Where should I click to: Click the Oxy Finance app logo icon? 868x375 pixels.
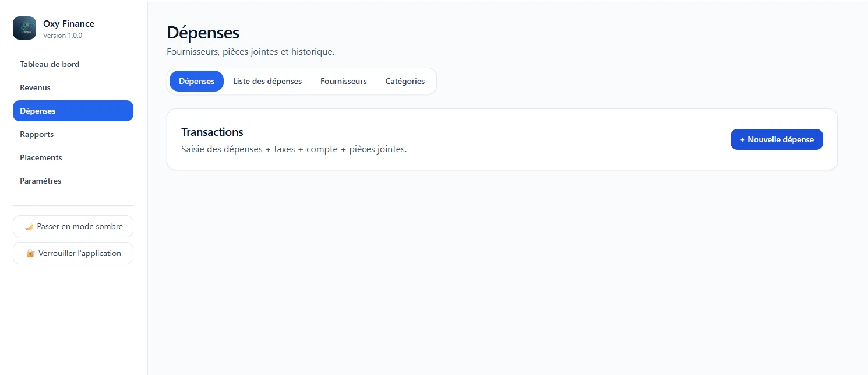pyautogui.click(x=24, y=28)
